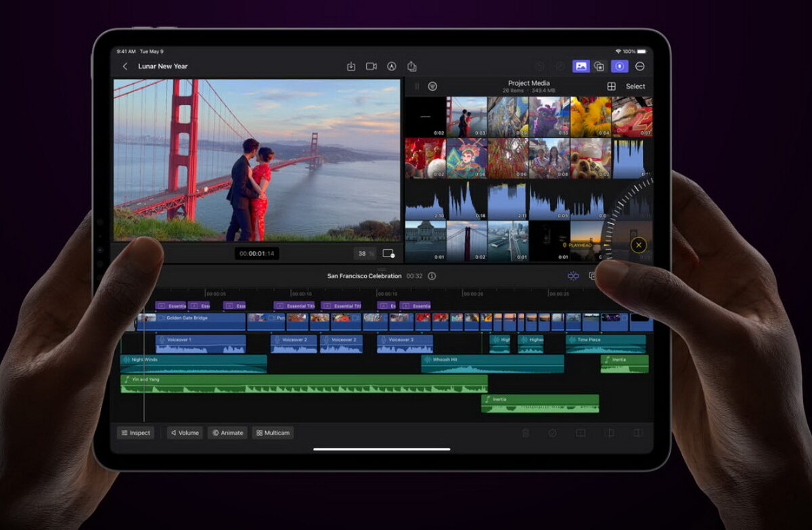
Task: Select the mural thumbnail marked 0:05
Action: 508,117
